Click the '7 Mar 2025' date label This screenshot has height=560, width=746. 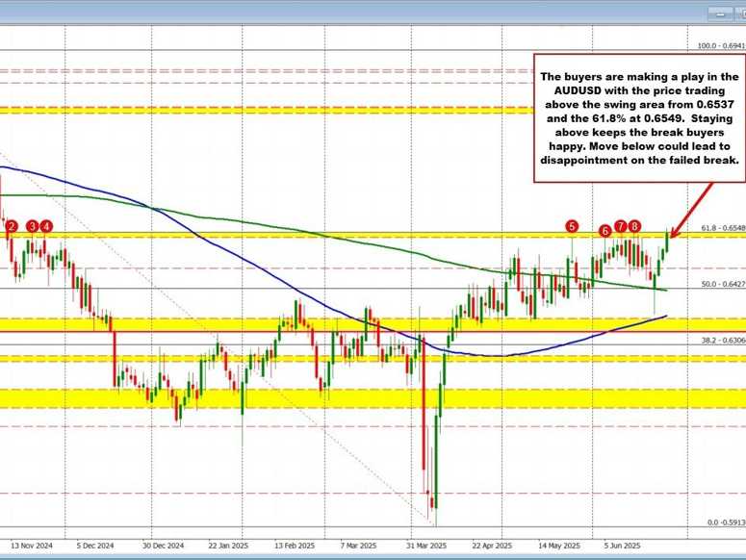[358, 546]
